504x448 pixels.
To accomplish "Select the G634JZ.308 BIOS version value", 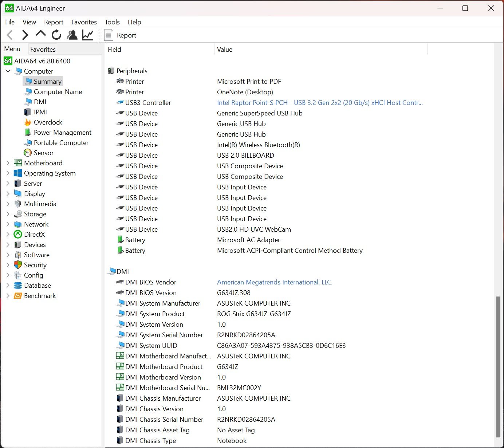I will (x=234, y=293).
